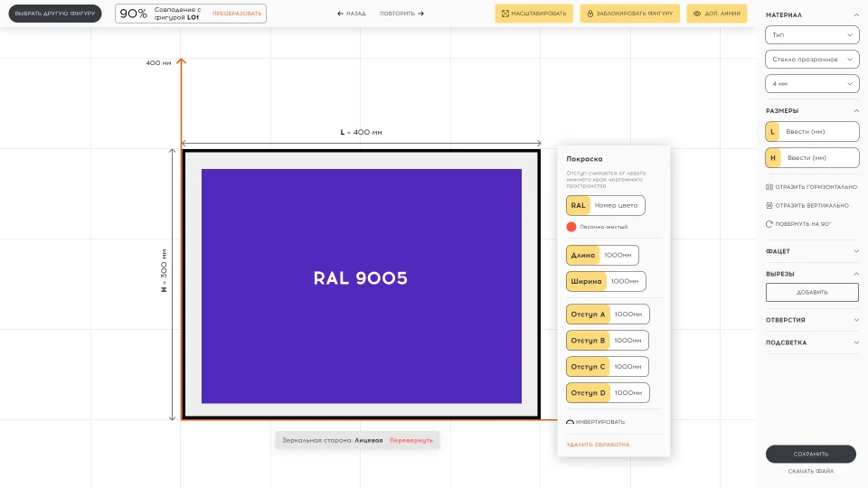868x488 pixels.
Task: Expand the ФАЦЕТ section
Action: (812, 251)
